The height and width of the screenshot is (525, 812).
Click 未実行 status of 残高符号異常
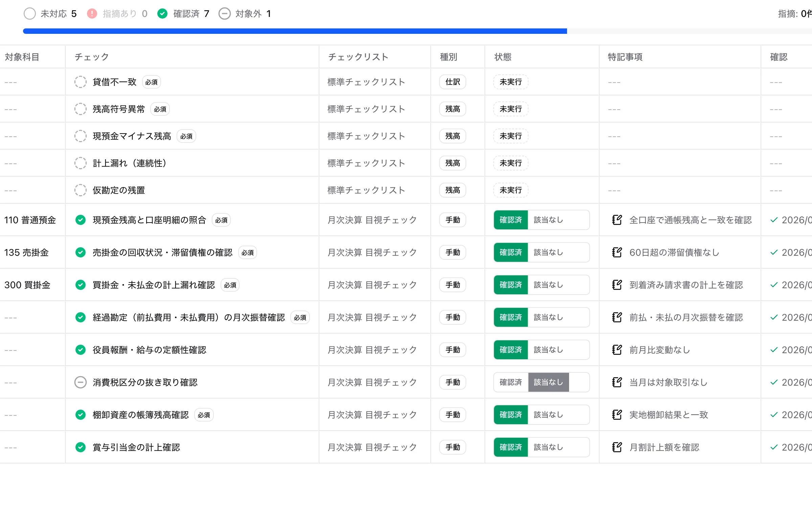[x=511, y=109]
